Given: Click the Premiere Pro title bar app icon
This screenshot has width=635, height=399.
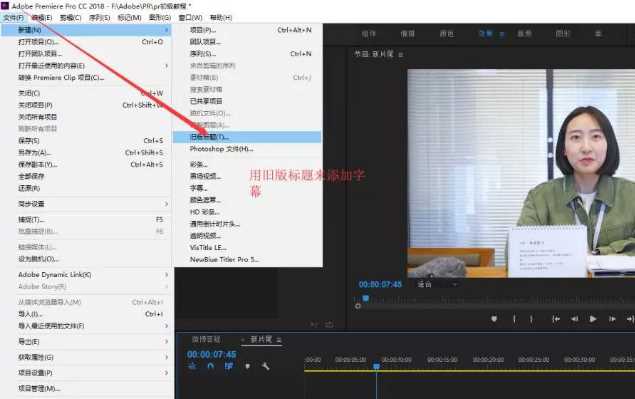Looking at the screenshot, I should (5, 6).
